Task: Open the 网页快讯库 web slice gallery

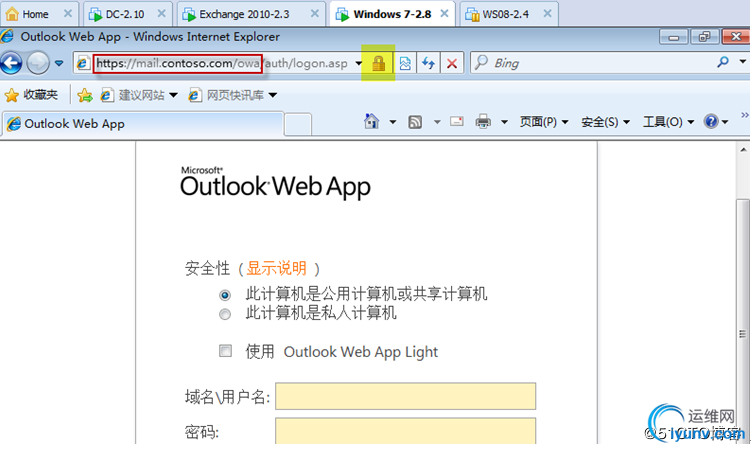Action: (x=233, y=95)
